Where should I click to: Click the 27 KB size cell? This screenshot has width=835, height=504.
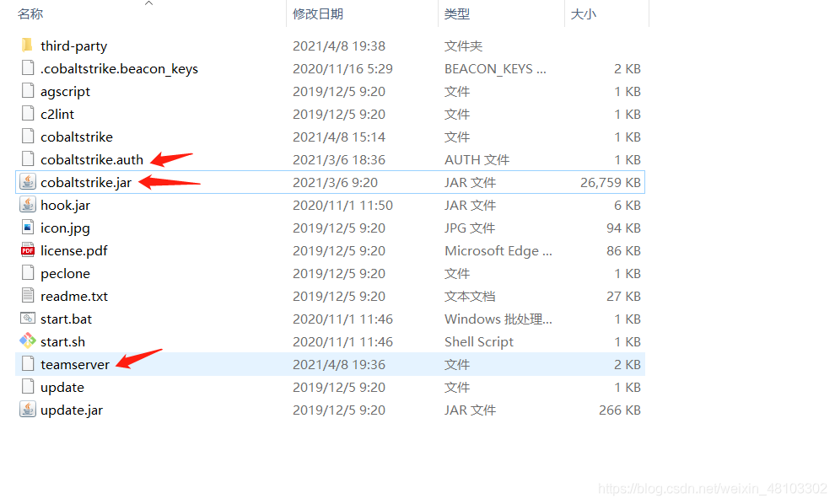coord(623,297)
